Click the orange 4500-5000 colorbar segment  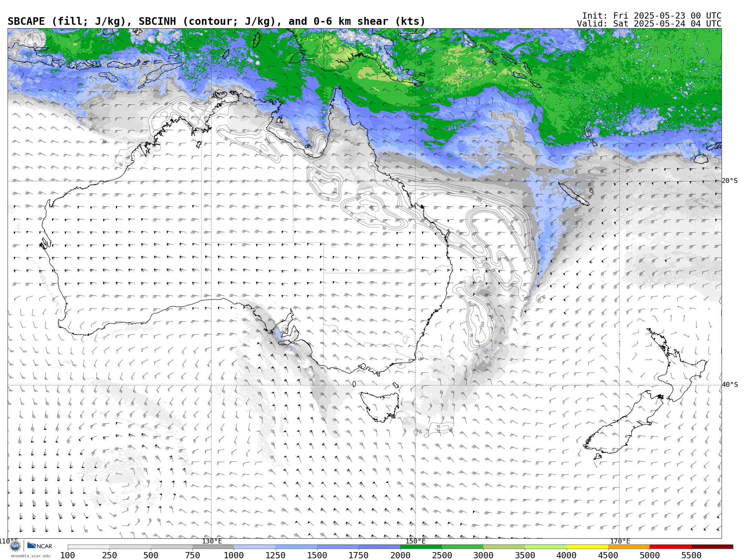click(x=629, y=547)
